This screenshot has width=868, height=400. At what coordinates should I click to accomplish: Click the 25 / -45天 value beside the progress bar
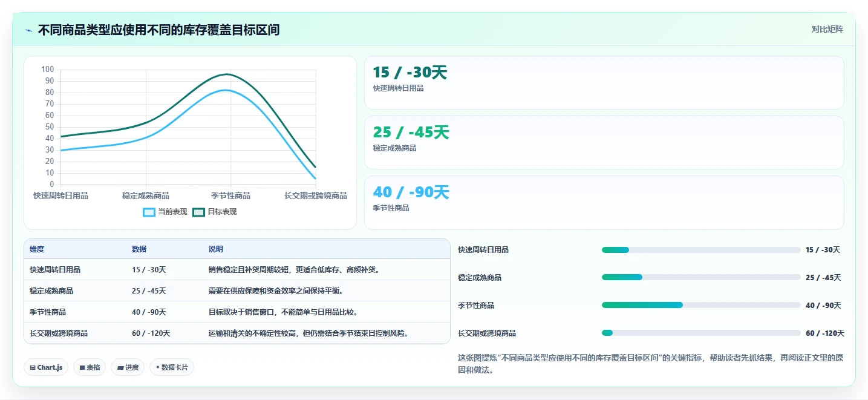(823, 278)
